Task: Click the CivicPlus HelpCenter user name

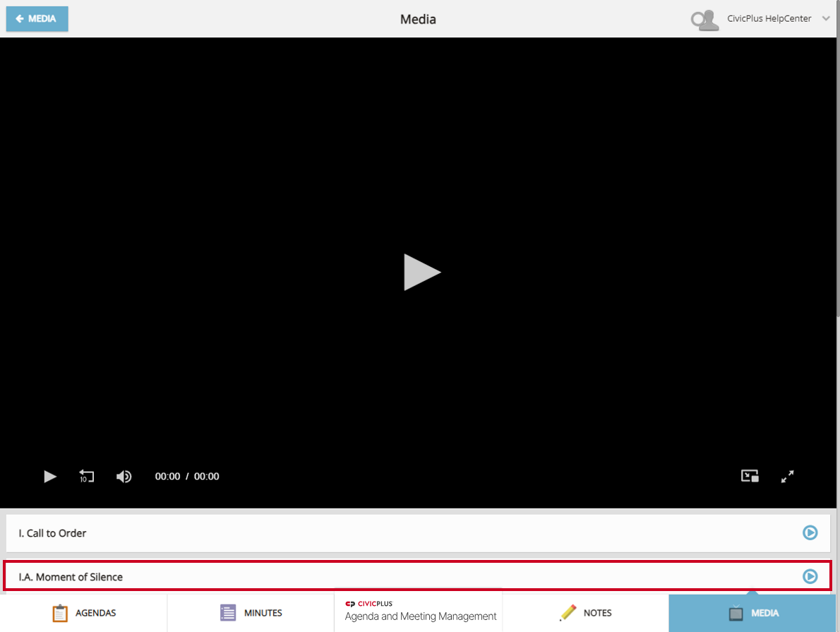Action: 769,18
